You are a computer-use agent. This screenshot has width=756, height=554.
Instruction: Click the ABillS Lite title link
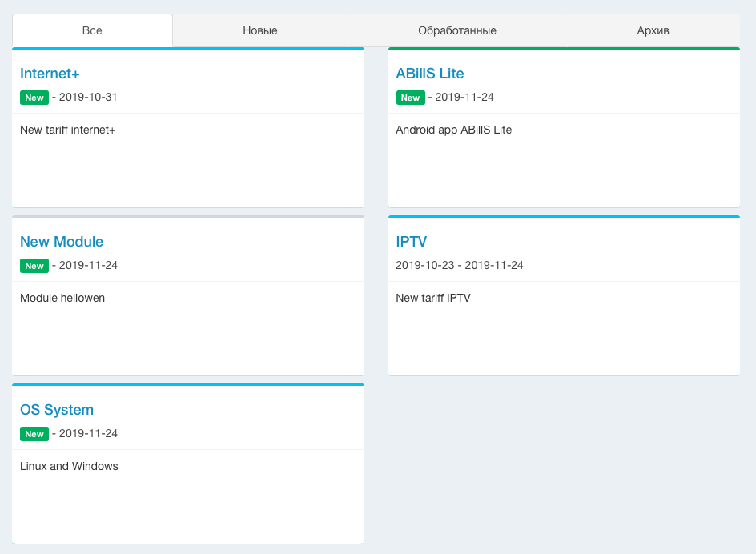click(x=429, y=74)
